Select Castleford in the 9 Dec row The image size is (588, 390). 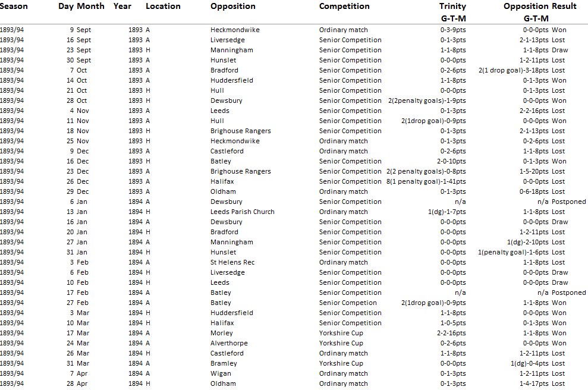pos(227,151)
